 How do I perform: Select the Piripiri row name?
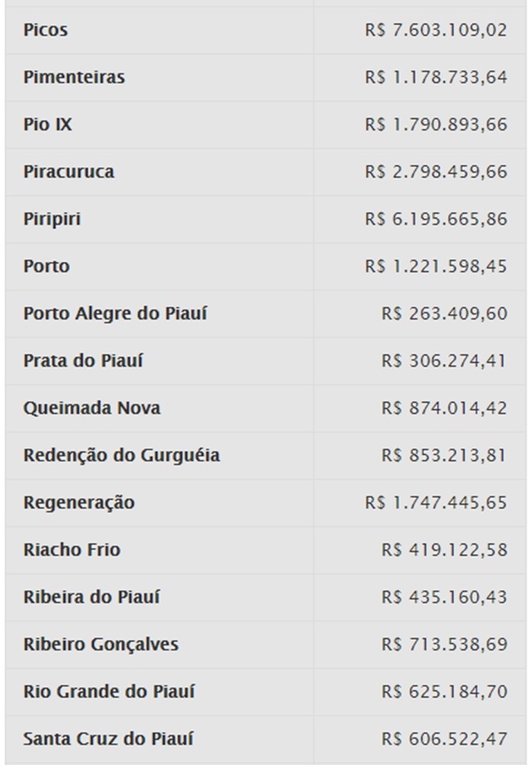click(x=52, y=219)
